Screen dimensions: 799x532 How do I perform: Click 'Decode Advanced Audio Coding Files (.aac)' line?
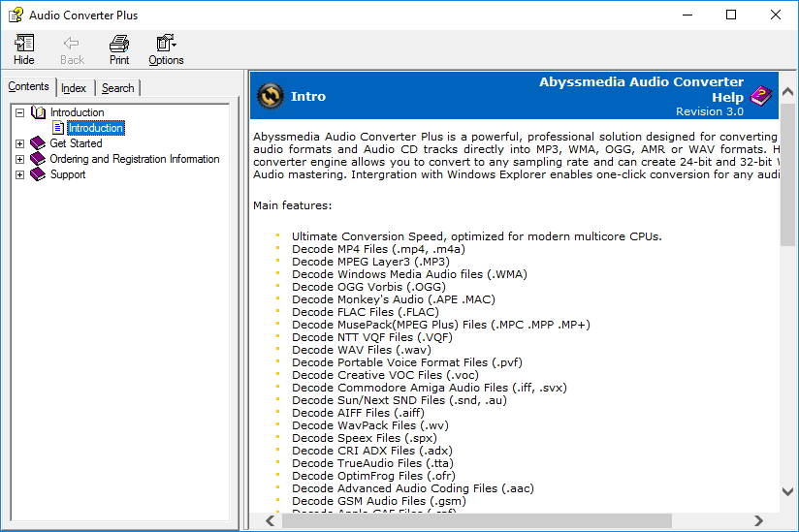point(413,488)
